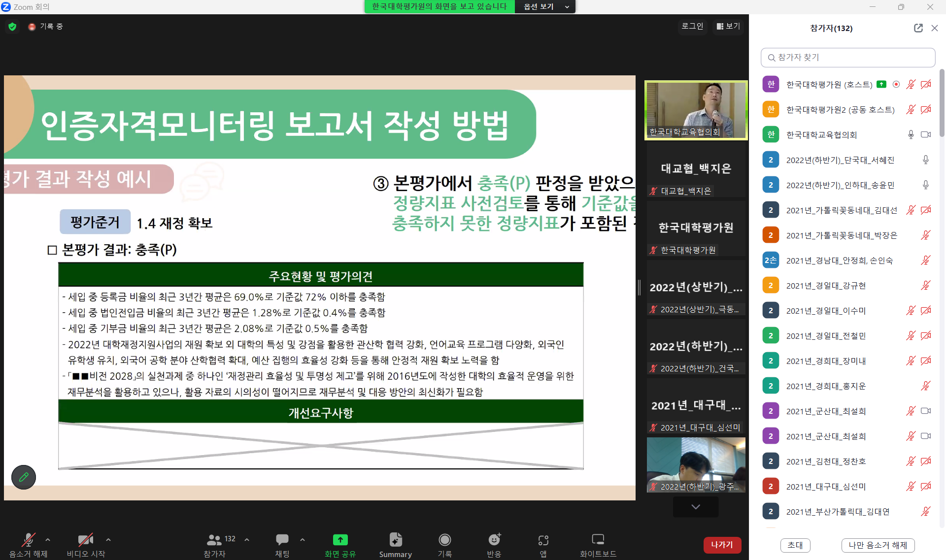Viewport: 946px width, 560px height.
Task: Open the whiteboard (화이트보드) tool
Action: coord(598,544)
